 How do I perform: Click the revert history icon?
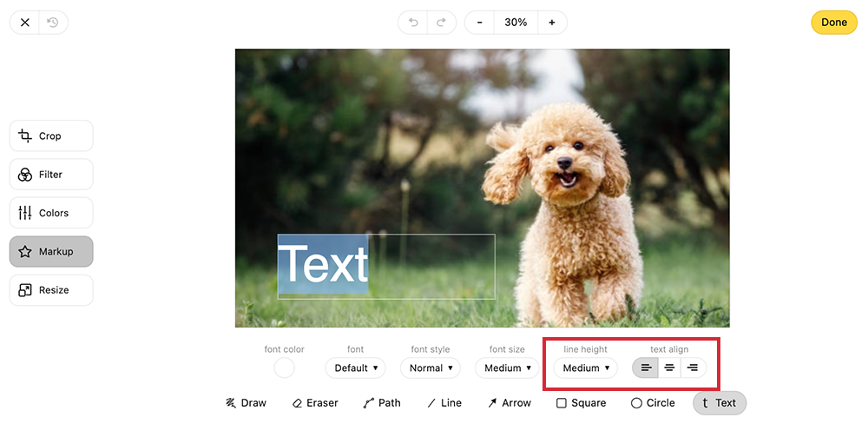pyautogui.click(x=53, y=23)
